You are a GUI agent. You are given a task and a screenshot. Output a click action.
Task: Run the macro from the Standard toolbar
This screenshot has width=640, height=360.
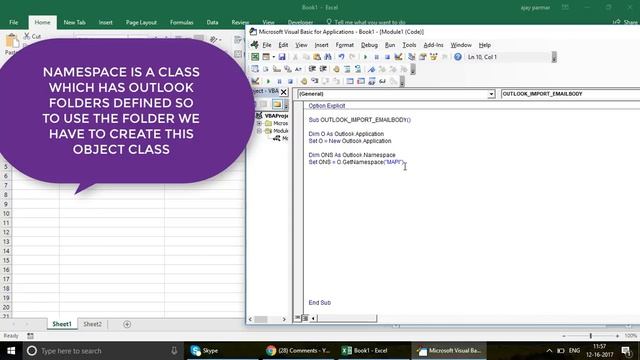[365, 57]
